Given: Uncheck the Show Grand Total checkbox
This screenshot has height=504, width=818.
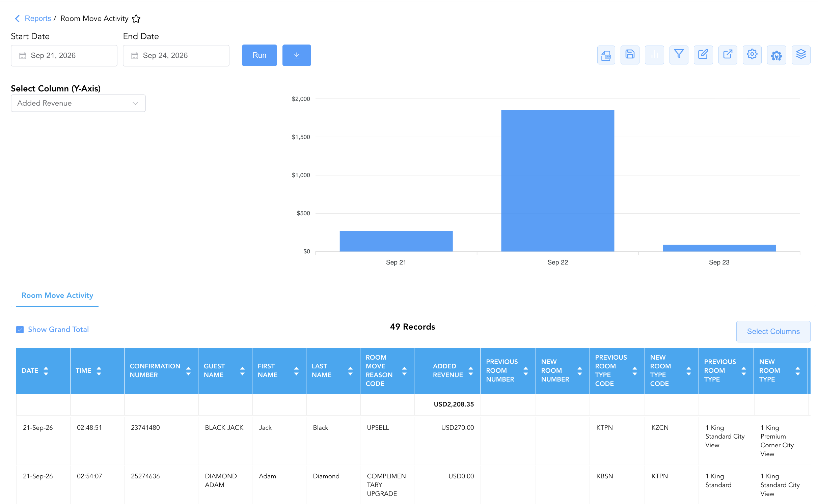Looking at the screenshot, I should tap(20, 330).
